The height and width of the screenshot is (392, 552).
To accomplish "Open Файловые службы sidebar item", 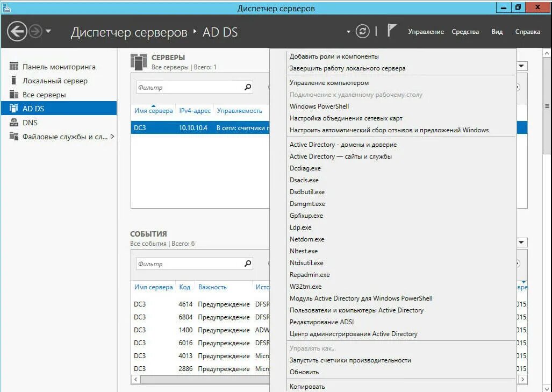I will 59,137.
